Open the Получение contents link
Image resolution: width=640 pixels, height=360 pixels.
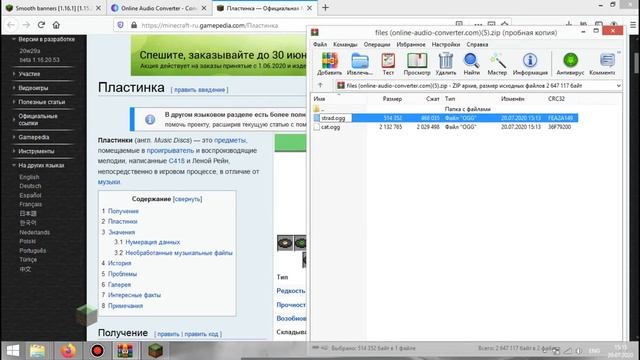pos(123,211)
